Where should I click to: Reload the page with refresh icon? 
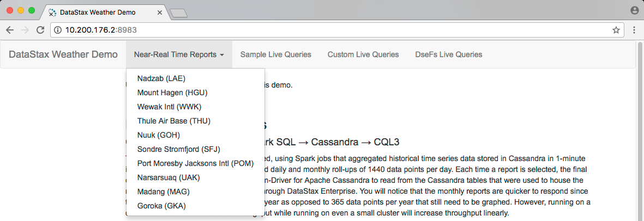click(40, 30)
